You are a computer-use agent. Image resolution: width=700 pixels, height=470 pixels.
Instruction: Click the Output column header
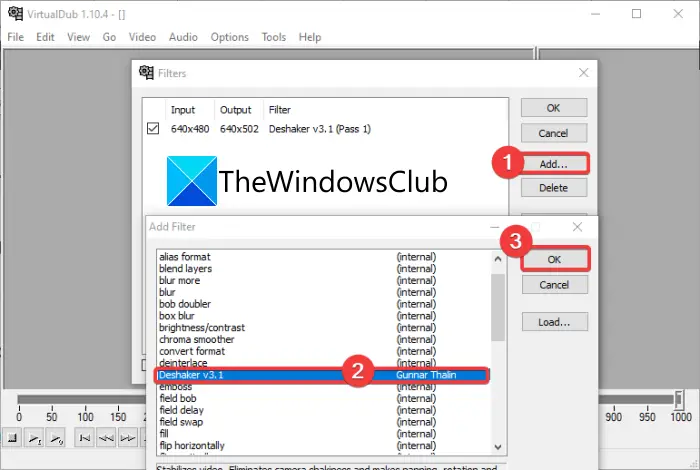click(239, 110)
